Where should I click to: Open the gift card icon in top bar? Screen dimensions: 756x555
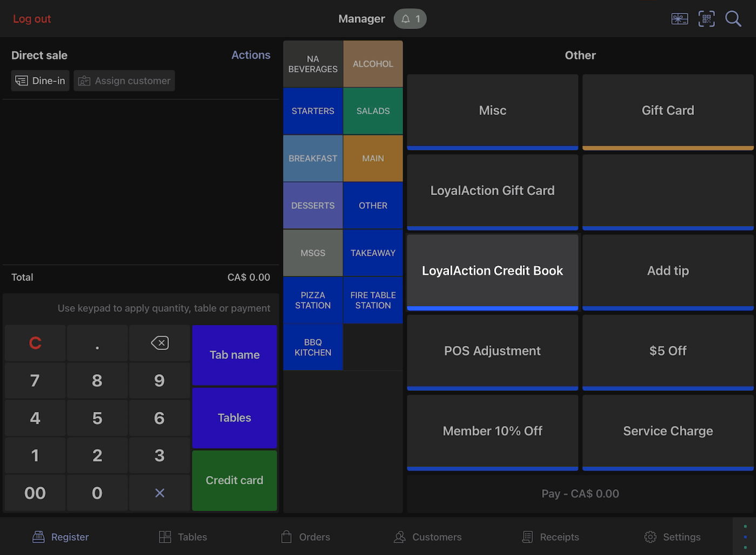pos(679,19)
